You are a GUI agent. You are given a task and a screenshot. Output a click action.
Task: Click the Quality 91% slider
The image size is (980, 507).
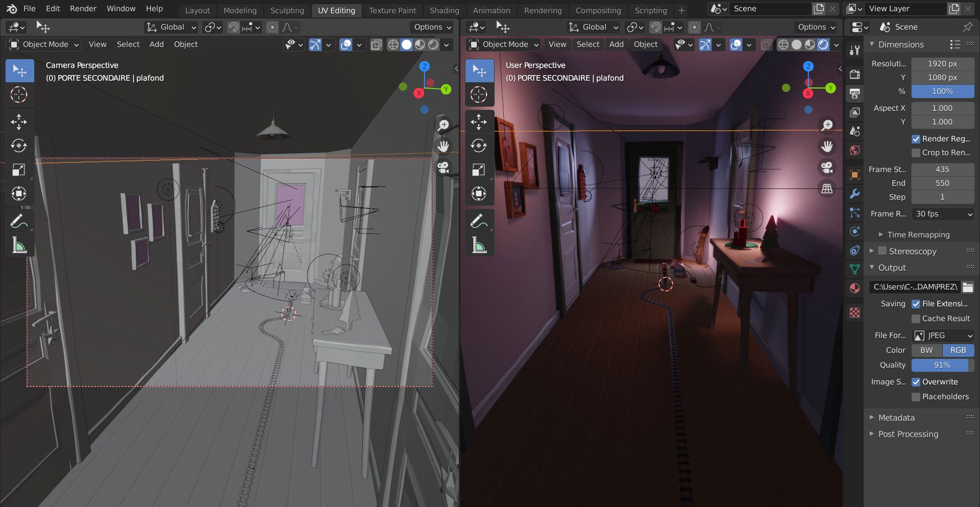tap(942, 365)
